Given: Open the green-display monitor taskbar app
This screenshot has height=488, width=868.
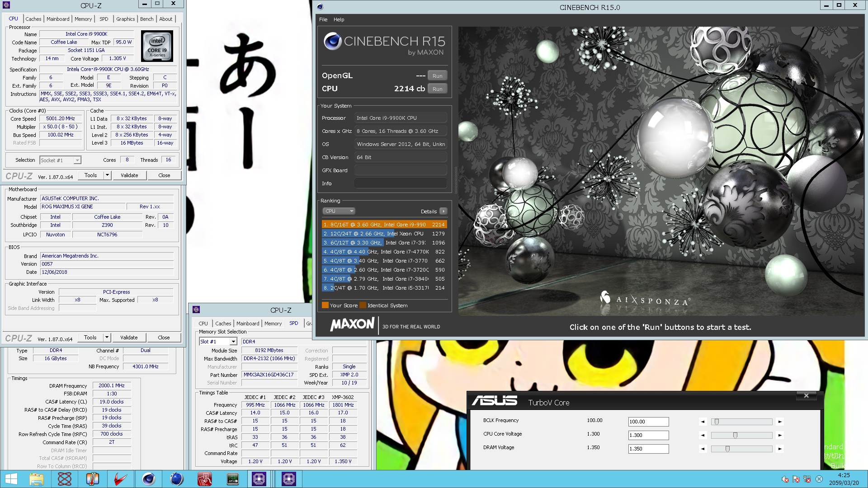Looking at the screenshot, I should [x=233, y=479].
